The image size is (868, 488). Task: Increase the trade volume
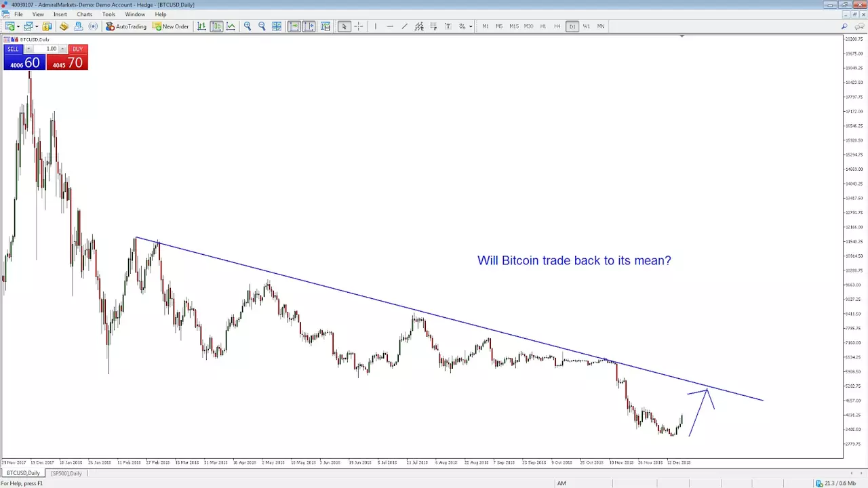point(62,49)
